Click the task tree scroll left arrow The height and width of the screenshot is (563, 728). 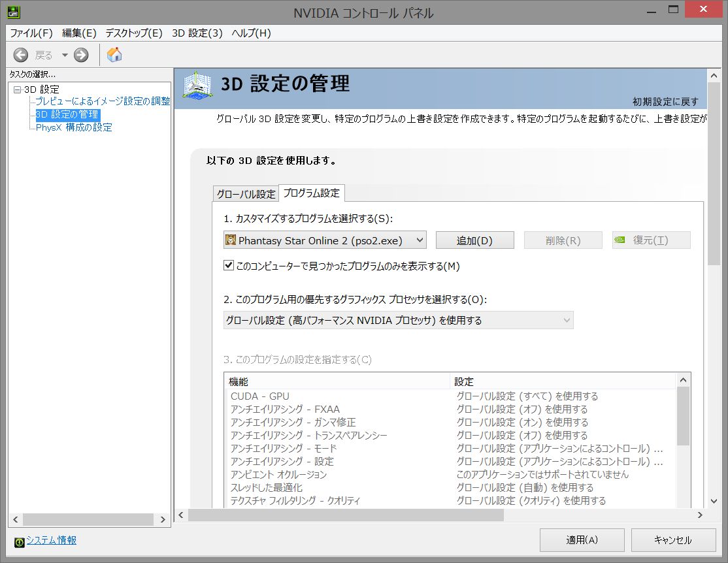click(x=16, y=519)
